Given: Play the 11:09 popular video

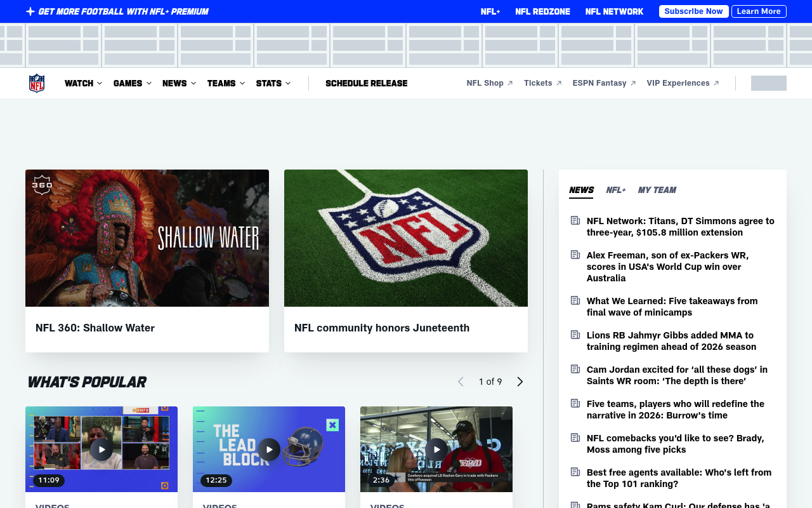Looking at the screenshot, I should click(x=101, y=449).
